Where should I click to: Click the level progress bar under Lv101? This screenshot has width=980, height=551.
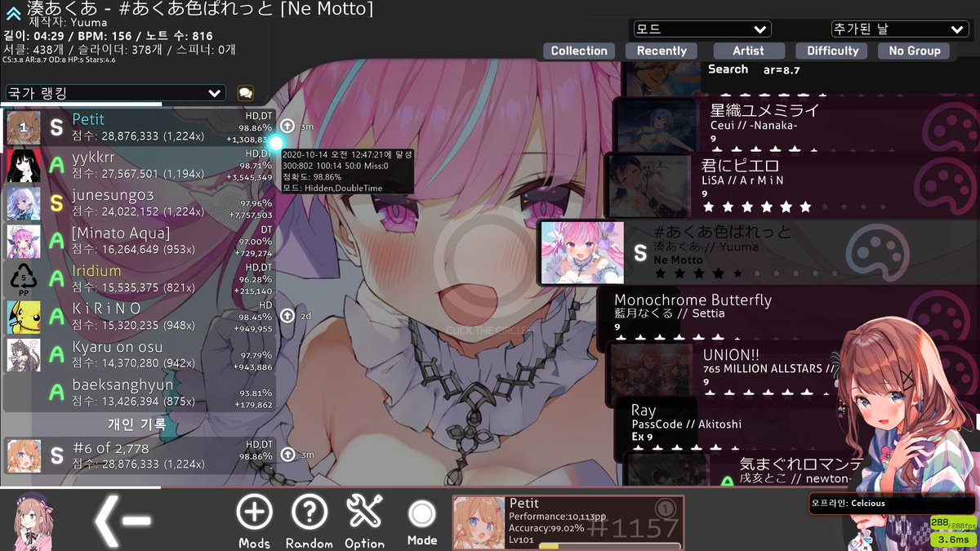pos(609,546)
